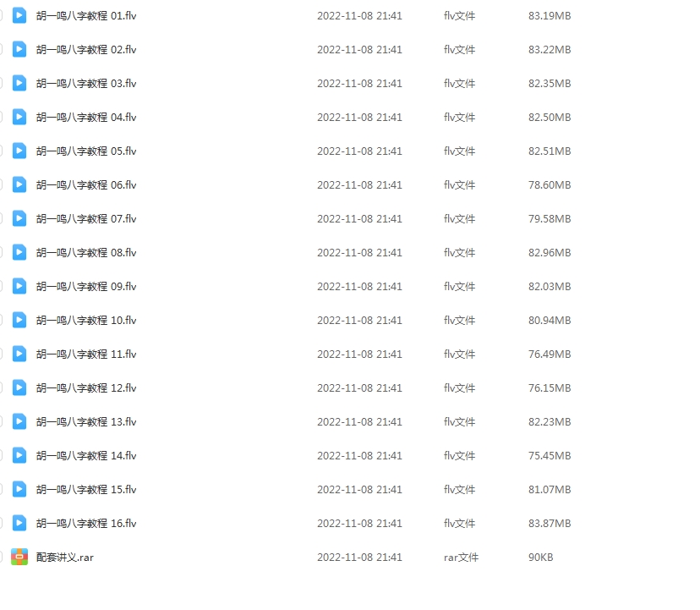This screenshot has width=700, height=610.
Task: Open file 胡一鸣八字教程 07.flv by name
Action: tap(86, 218)
